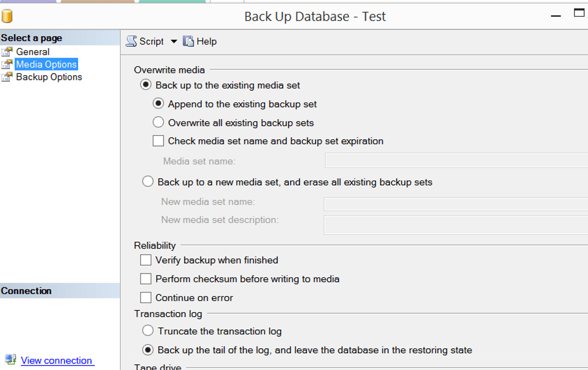588x370 pixels.
Task: Click the Backup Options page icon
Action: (7, 77)
